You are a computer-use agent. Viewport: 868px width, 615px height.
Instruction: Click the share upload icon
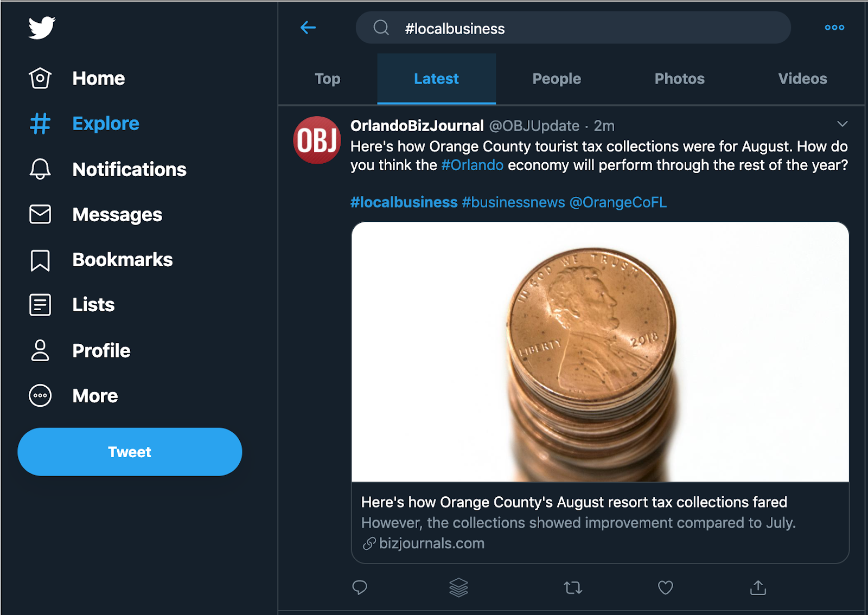click(758, 587)
